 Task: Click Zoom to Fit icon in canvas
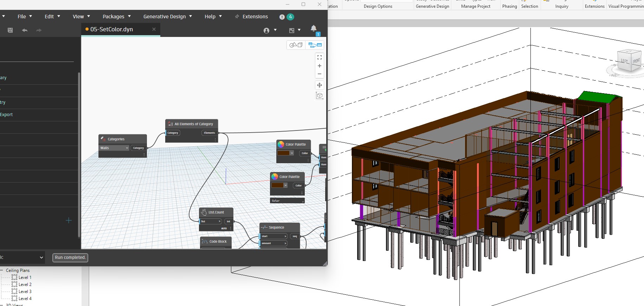point(319,57)
